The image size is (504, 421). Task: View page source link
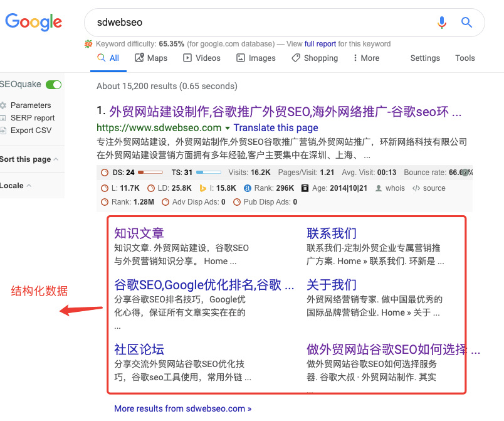coord(434,188)
